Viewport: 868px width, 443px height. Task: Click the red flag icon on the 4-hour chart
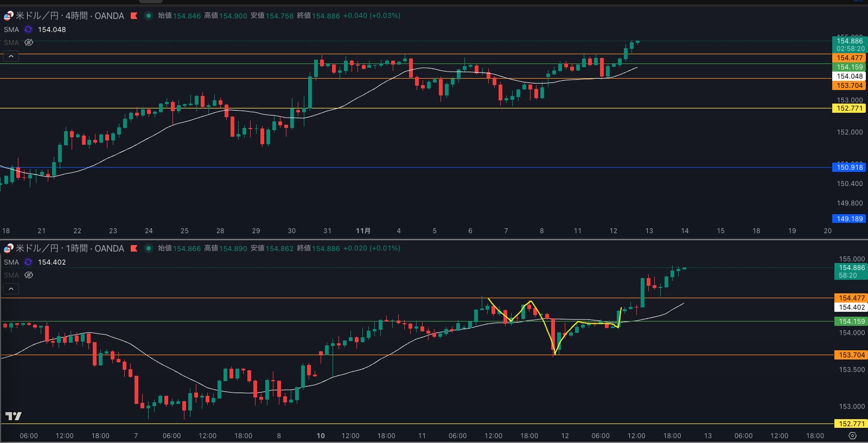click(134, 16)
